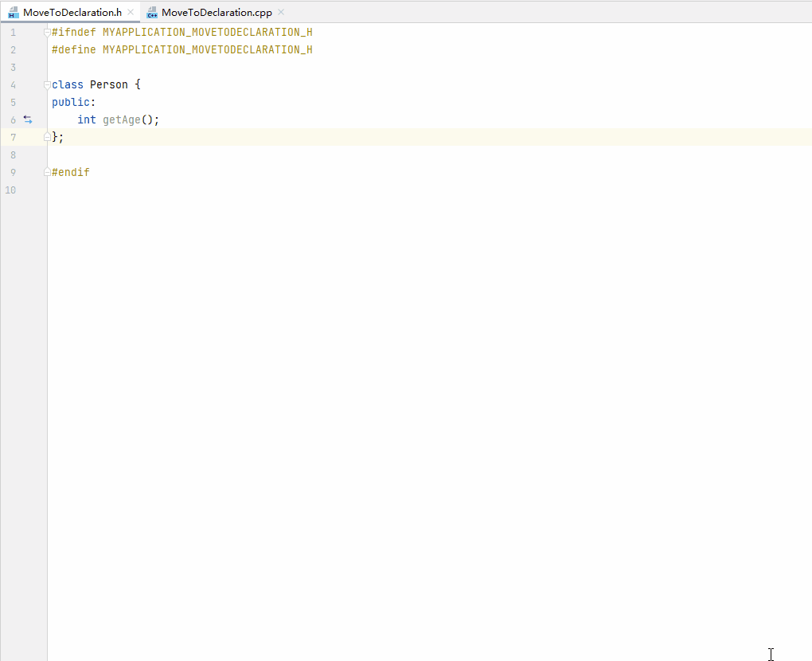Close the MoveToDeclaration.cpp tab
812x661 pixels.
point(279,12)
